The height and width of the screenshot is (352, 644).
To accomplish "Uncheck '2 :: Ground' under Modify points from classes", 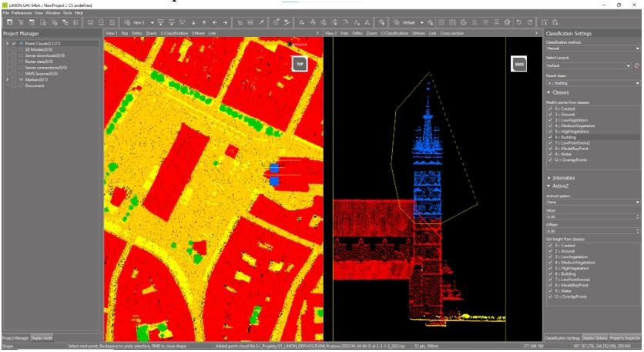I will (550, 115).
